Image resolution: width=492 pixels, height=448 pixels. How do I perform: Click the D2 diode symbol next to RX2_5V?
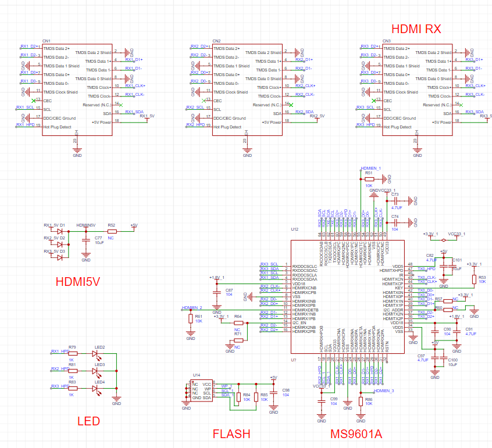point(60,245)
